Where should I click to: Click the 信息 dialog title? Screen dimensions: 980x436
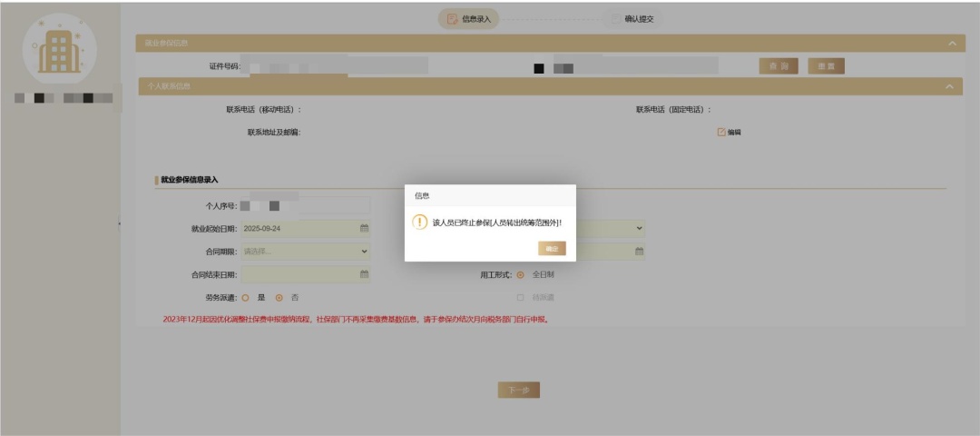click(422, 196)
